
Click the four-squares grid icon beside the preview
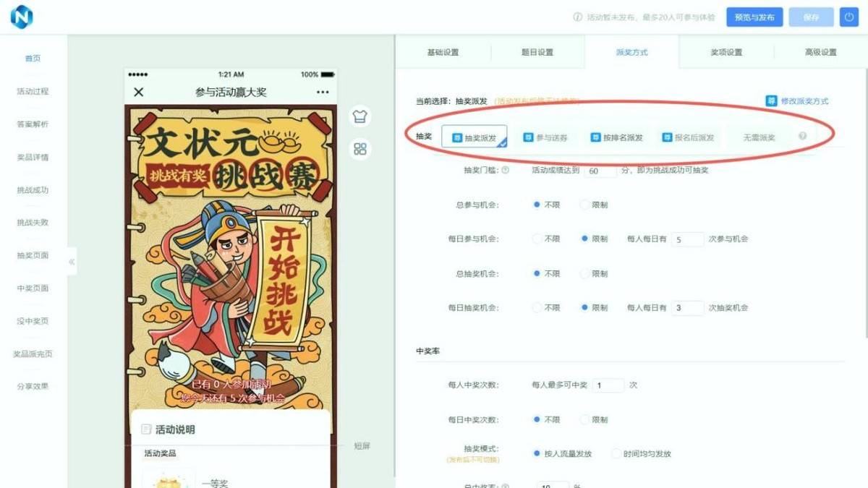click(360, 150)
